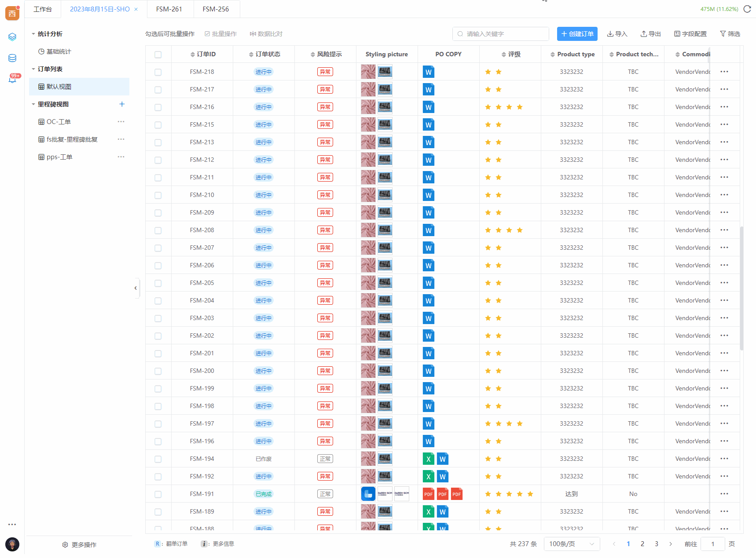Image resolution: width=756 pixels, height=558 pixels.
Task: Open the database icon in left sidebar
Action: (x=12, y=58)
